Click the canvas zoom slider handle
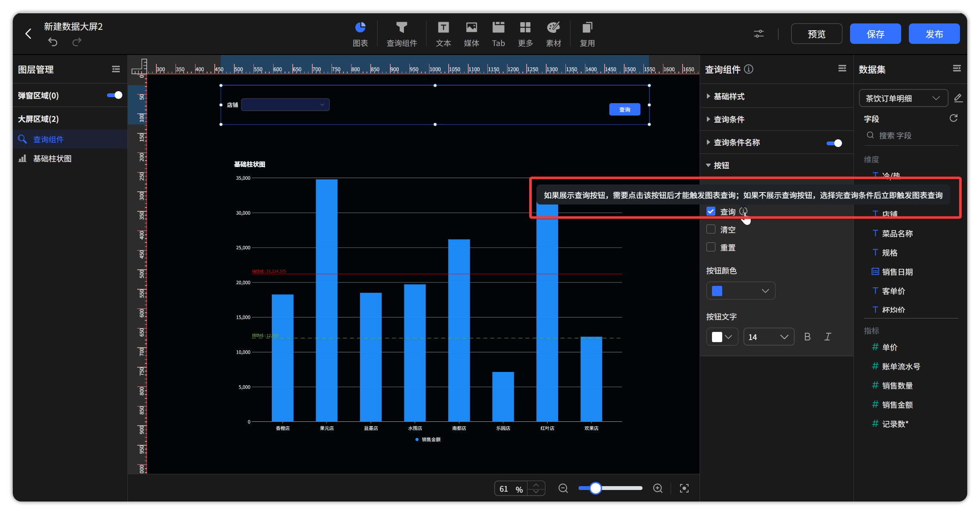The width and height of the screenshot is (980, 510). pos(595,488)
